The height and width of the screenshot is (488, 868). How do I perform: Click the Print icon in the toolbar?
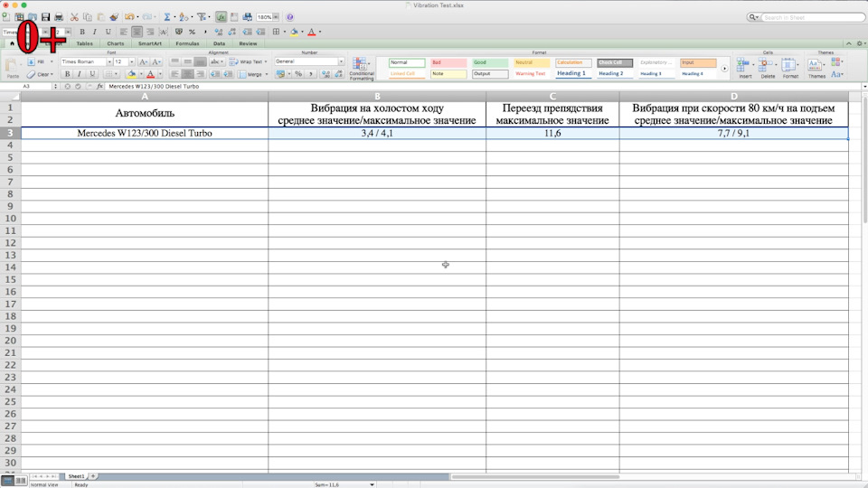click(x=59, y=17)
